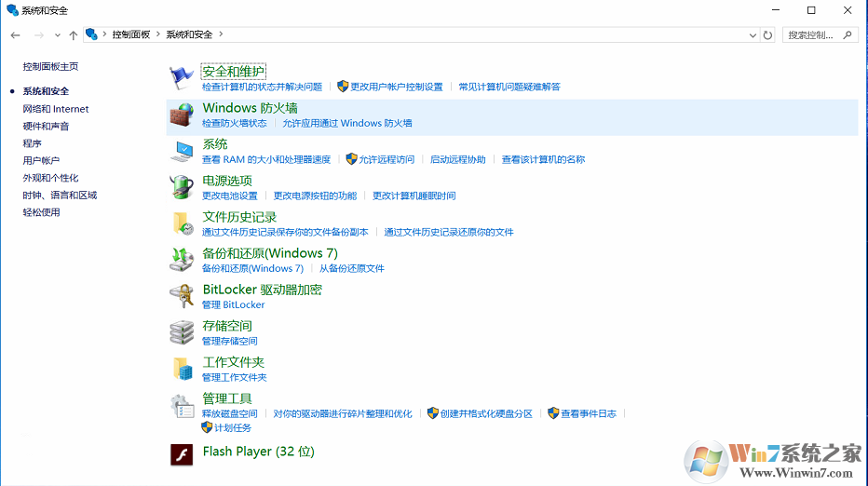Click the Windows Firewall brick wall icon
868x486 pixels.
[181, 115]
